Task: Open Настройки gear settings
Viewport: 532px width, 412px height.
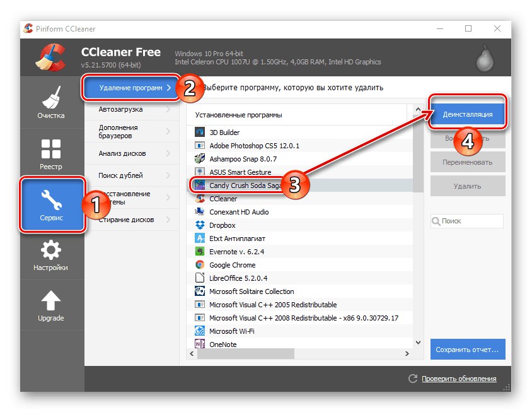Action: click(x=51, y=255)
